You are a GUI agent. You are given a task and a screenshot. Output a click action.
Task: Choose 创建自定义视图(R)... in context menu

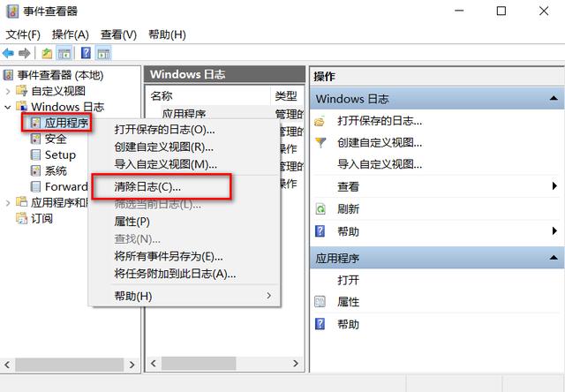tap(185, 147)
